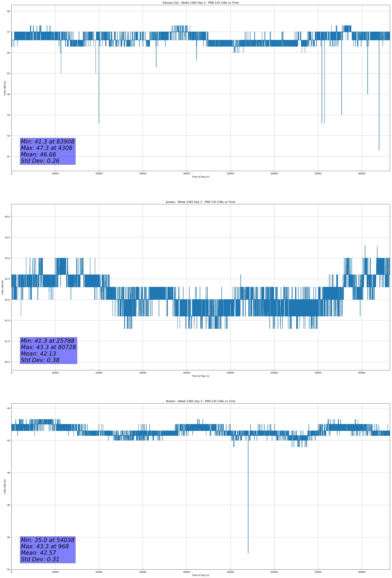Click the Juneau plot title

pos(200,202)
